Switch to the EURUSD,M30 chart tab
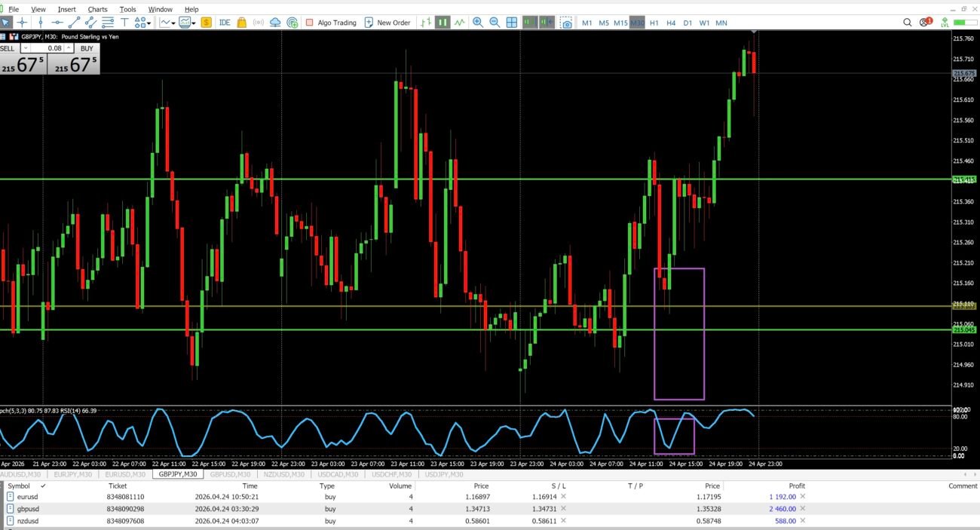Image resolution: width=980 pixels, height=530 pixels. 124,474
